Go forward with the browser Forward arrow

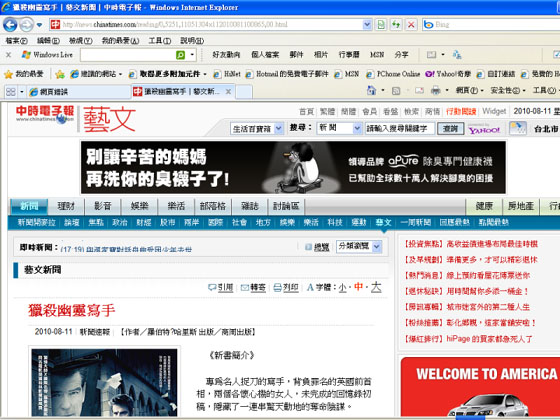click(x=26, y=25)
